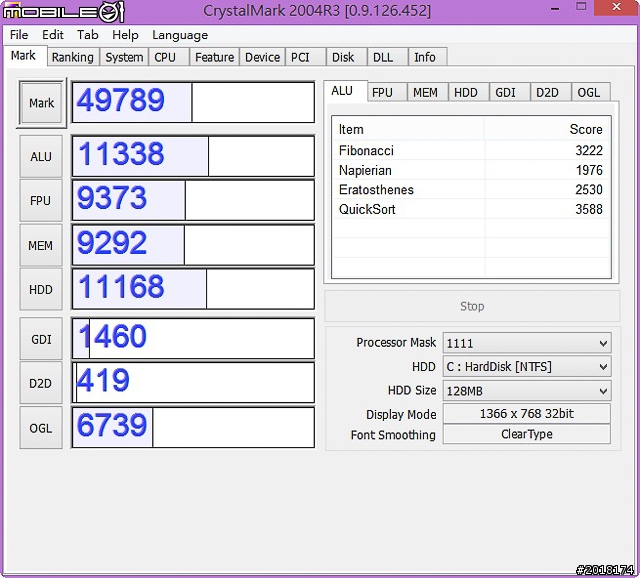Open the File menu
Screen dimensions: 640x578
19,35
